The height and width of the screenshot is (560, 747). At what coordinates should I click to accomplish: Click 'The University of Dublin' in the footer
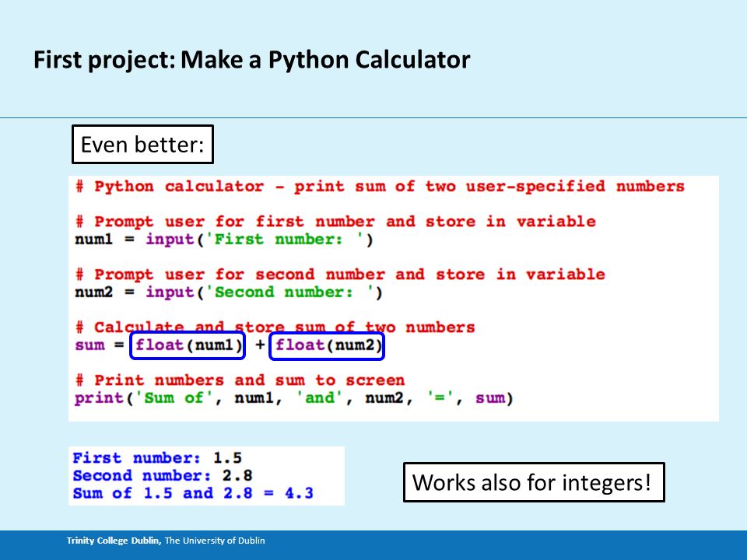(215, 541)
